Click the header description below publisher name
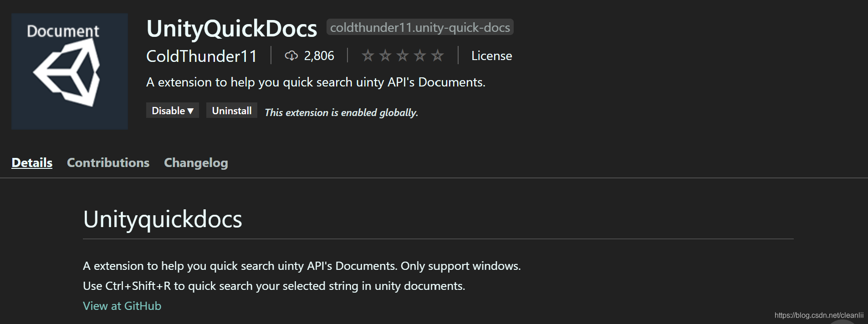The width and height of the screenshot is (868, 324). click(x=316, y=82)
